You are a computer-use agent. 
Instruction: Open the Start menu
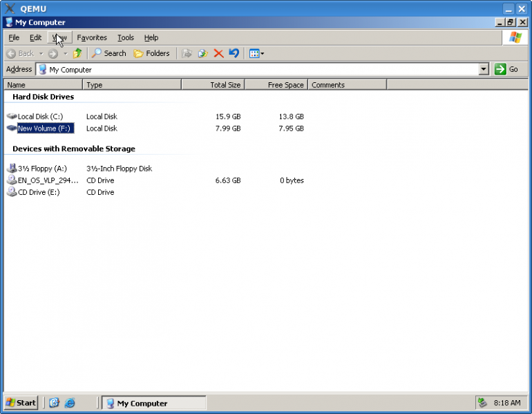(x=21, y=403)
